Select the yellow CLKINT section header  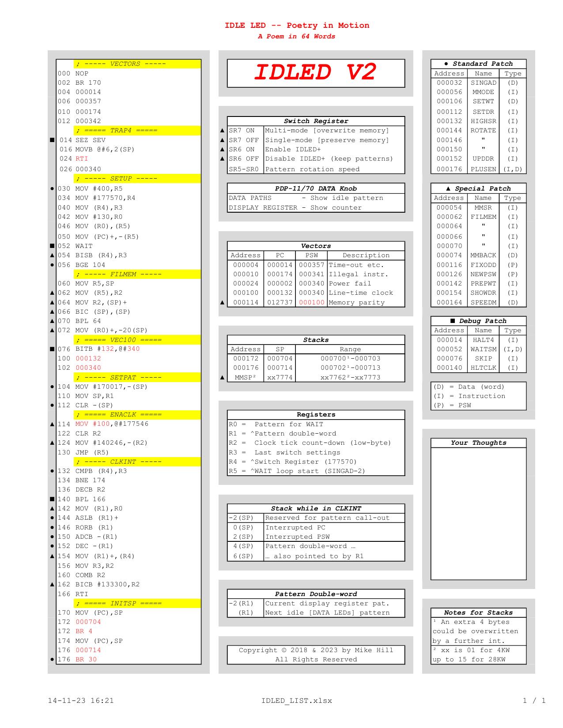point(137,462)
